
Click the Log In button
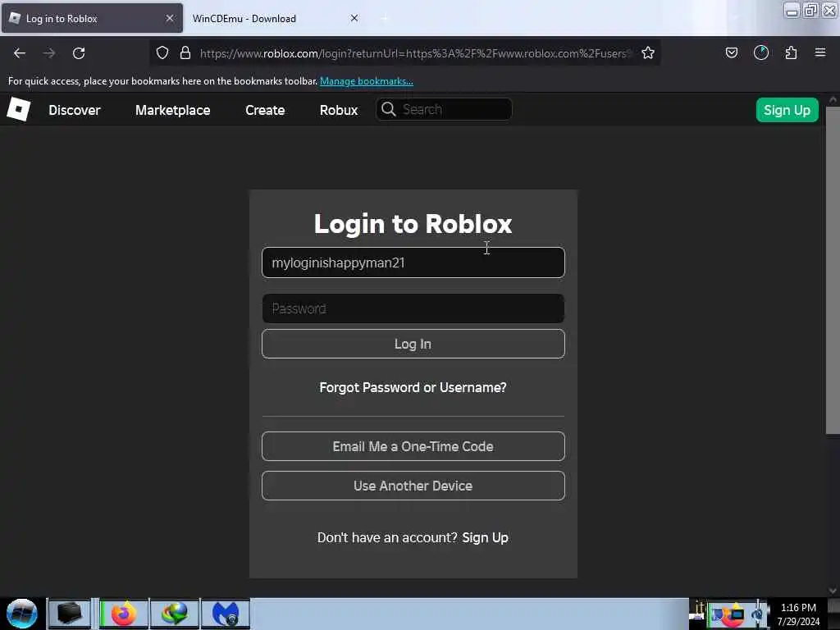[413, 344]
